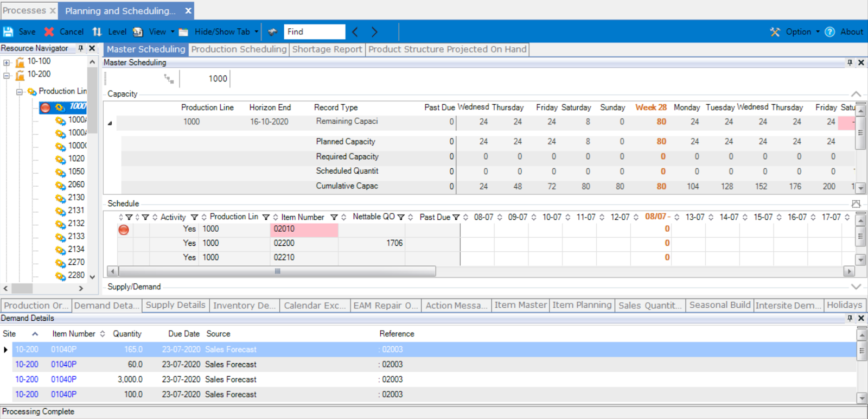Select production line 2060 in tree
The image size is (868, 419).
coord(76,185)
